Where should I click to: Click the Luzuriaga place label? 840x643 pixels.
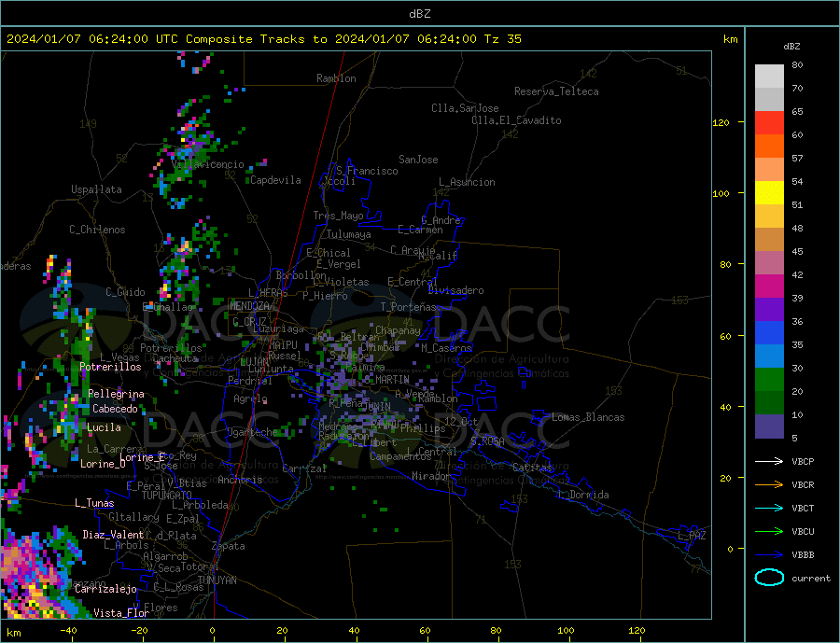click(x=278, y=329)
